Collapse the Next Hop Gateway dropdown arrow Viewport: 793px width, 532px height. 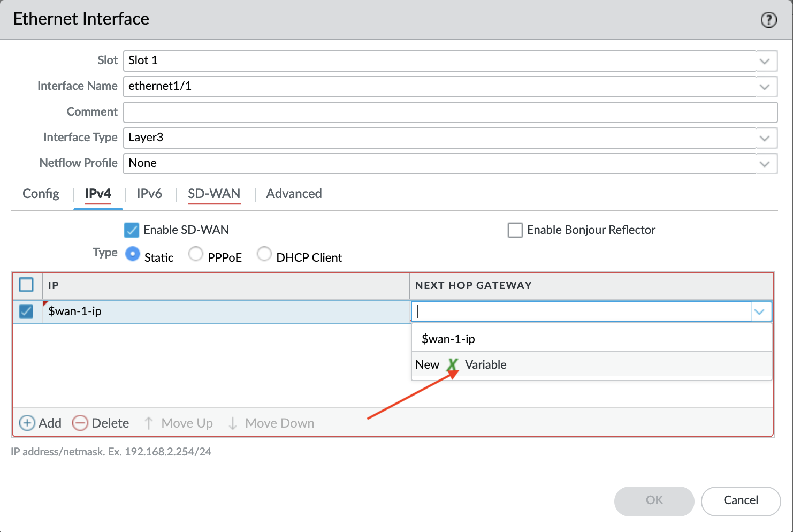tap(759, 311)
